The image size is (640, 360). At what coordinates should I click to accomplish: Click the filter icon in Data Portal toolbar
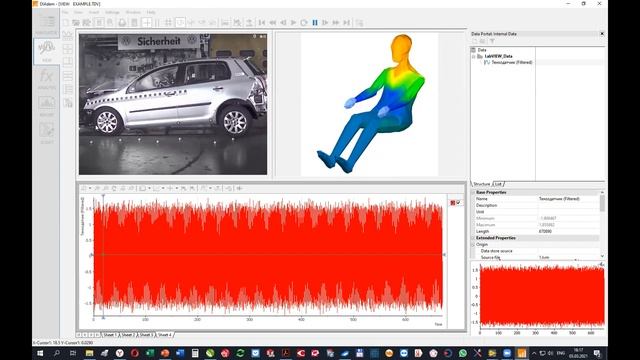[x=492, y=41]
